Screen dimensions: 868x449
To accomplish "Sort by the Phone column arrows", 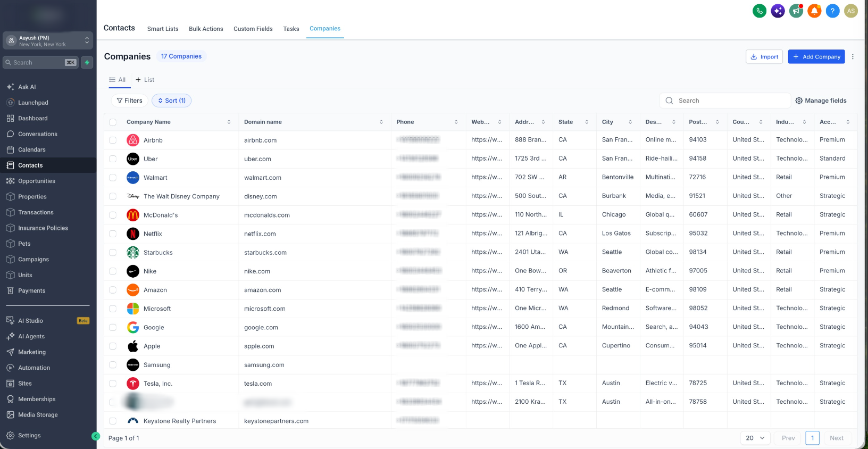I will (456, 122).
